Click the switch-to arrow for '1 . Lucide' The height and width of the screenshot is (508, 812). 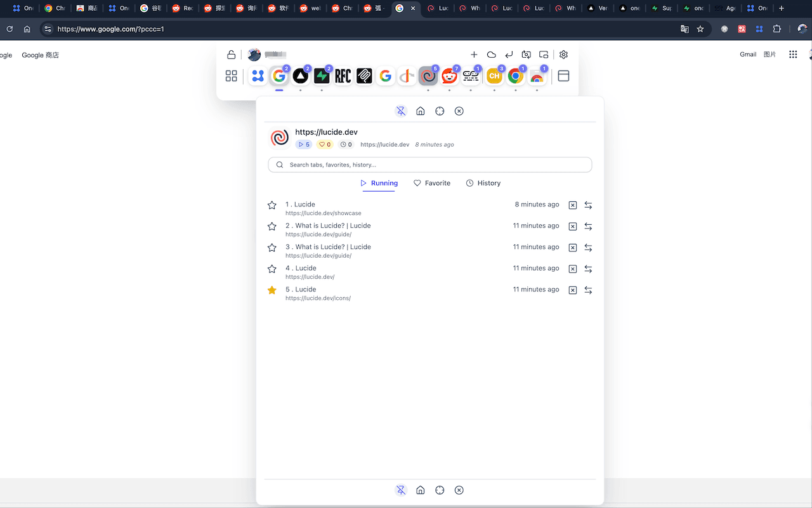[x=588, y=205]
